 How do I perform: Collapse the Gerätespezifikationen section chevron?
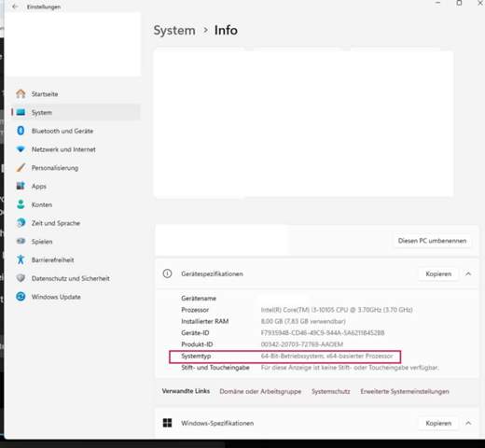pos(468,273)
